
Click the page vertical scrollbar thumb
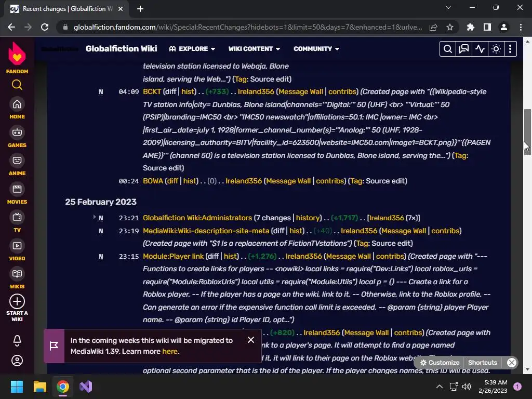527,131
